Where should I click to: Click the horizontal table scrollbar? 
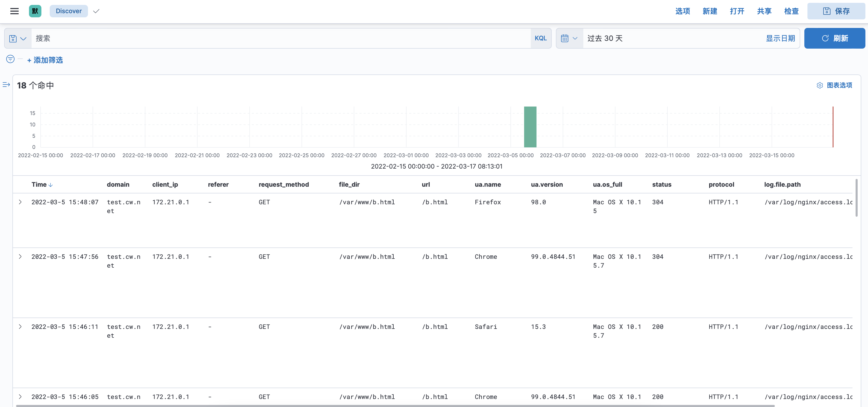395,406
